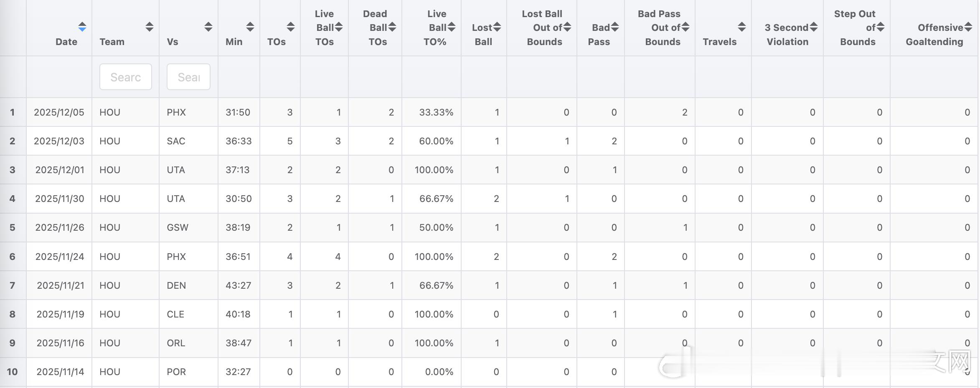Sort by Step Out of Bounds icon
980x388 pixels.
pyautogui.click(x=881, y=27)
